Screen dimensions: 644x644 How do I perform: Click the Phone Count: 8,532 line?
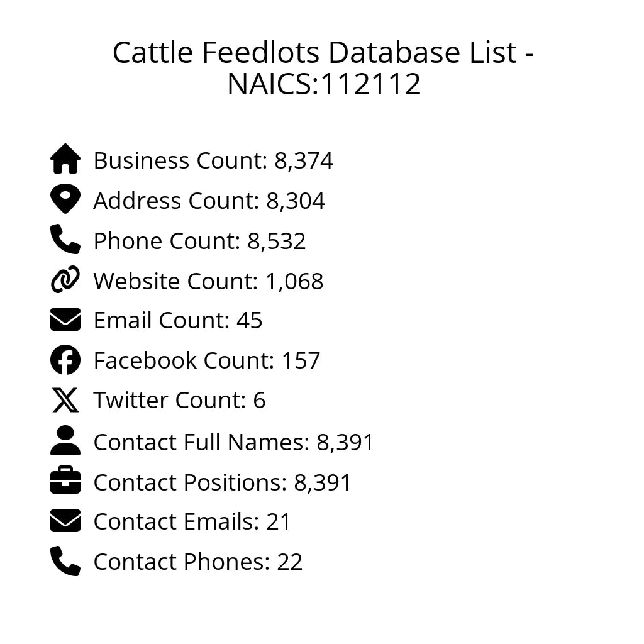(199, 241)
